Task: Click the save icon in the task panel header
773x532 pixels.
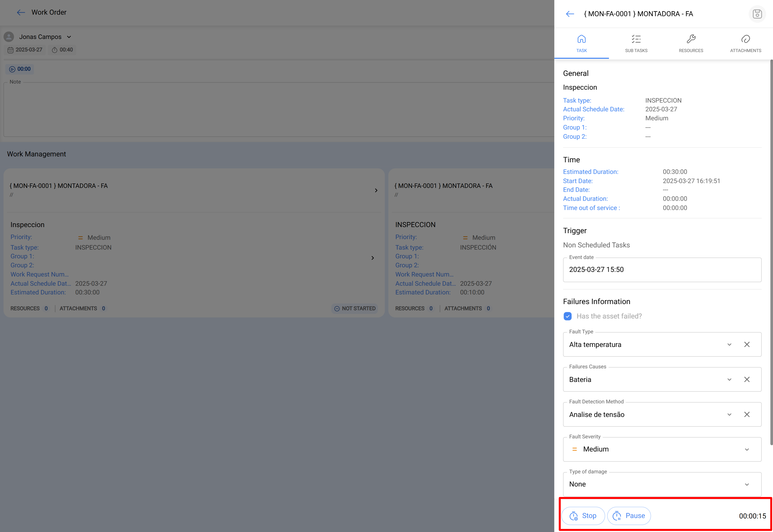Action: (x=757, y=14)
